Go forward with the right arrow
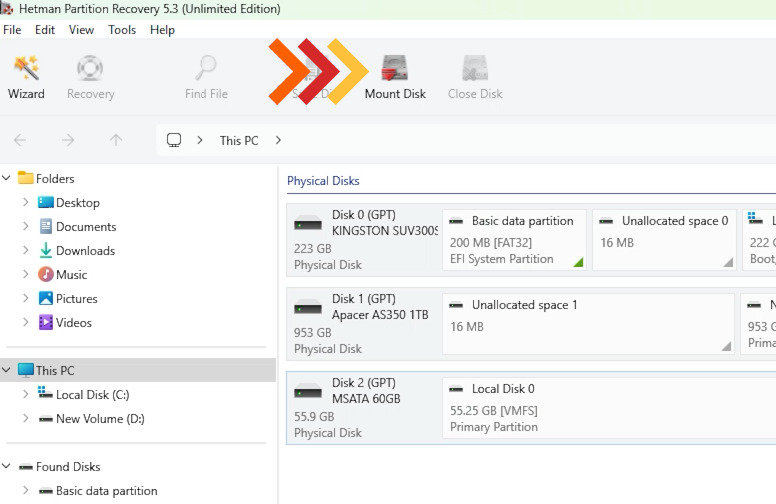The image size is (776, 504). tap(68, 140)
